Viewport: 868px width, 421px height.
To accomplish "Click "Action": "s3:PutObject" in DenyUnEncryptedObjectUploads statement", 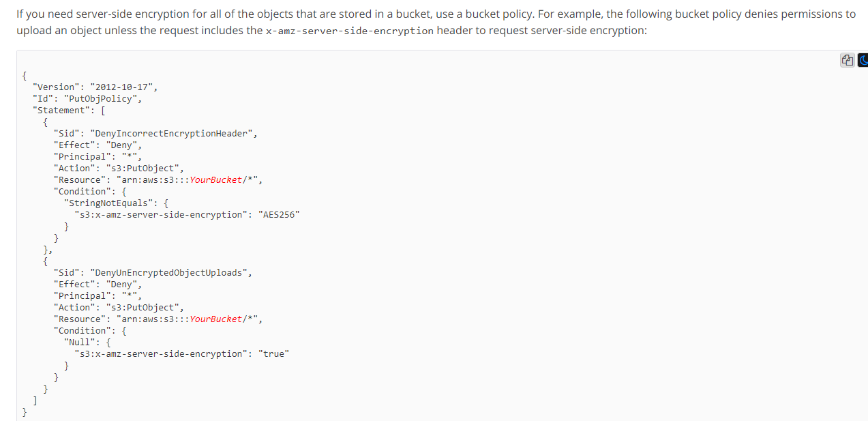I will [119, 307].
